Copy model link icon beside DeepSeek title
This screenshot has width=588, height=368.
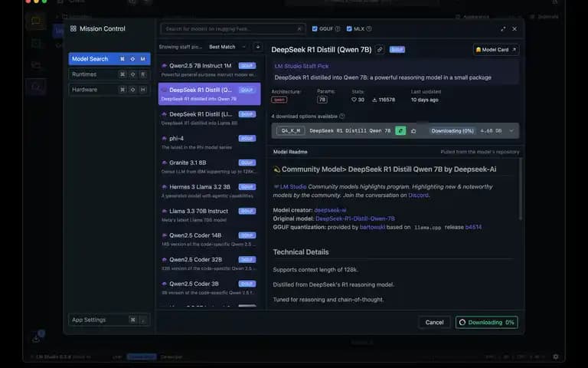[x=380, y=50]
